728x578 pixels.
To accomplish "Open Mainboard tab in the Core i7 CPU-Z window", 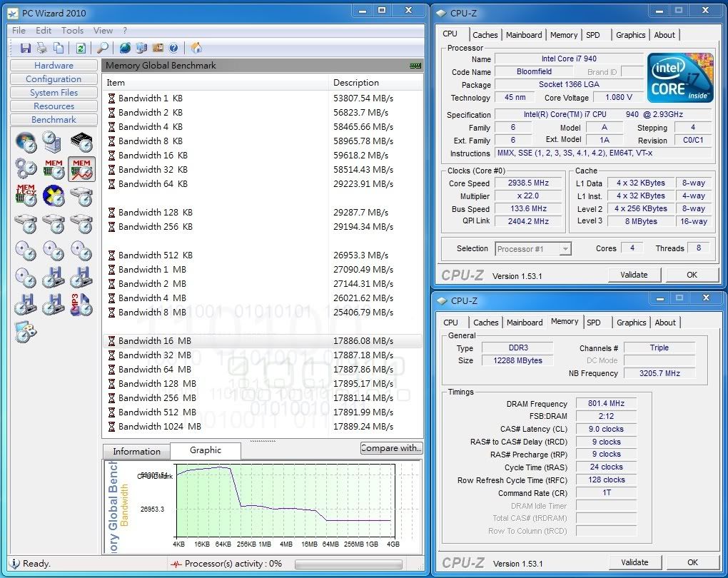I will click(x=524, y=35).
